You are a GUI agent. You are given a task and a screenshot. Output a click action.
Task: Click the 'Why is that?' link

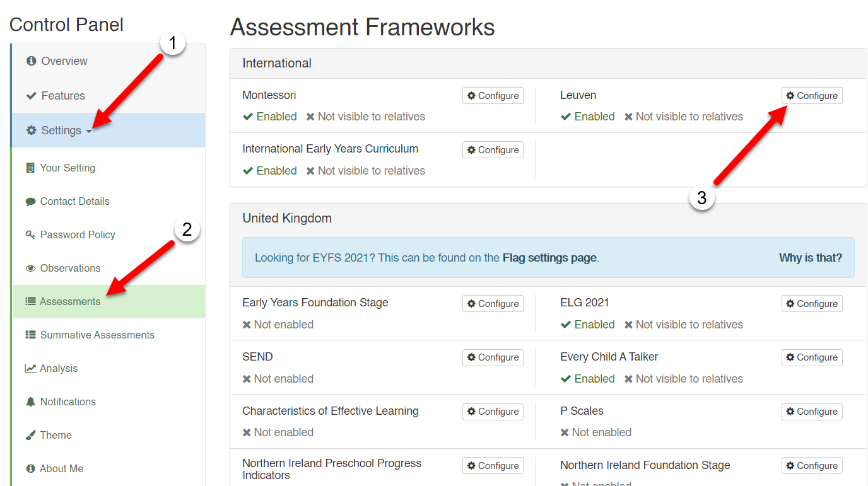(x=811, y=258)
